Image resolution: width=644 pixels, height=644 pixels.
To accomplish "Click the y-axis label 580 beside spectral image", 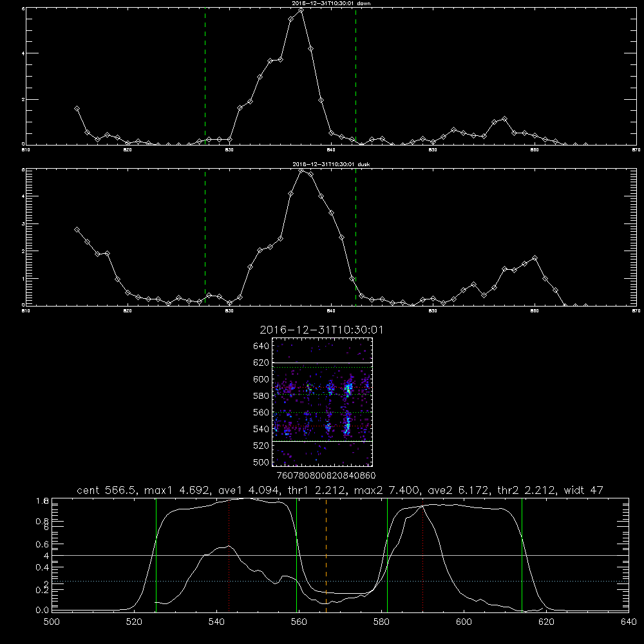I will [261, 396].
